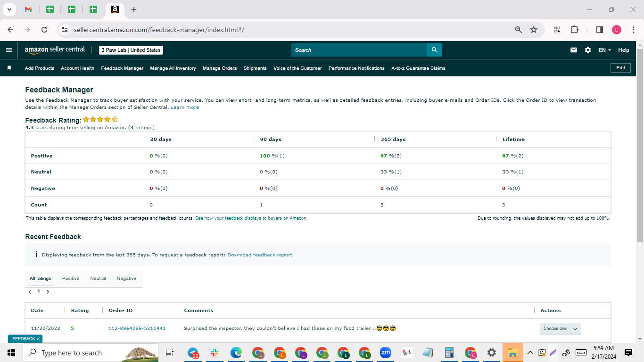Switch to the Negative feedback tab

coord(126,279)
